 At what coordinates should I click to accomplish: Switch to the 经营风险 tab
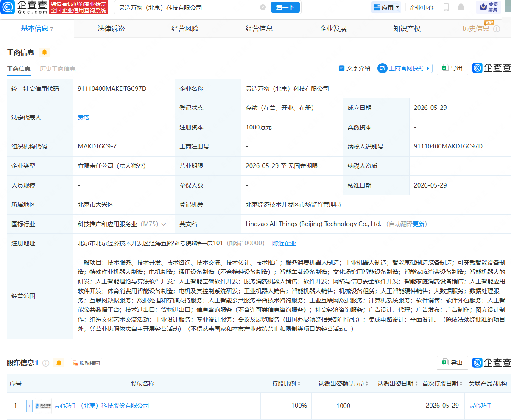click(185, 28)
